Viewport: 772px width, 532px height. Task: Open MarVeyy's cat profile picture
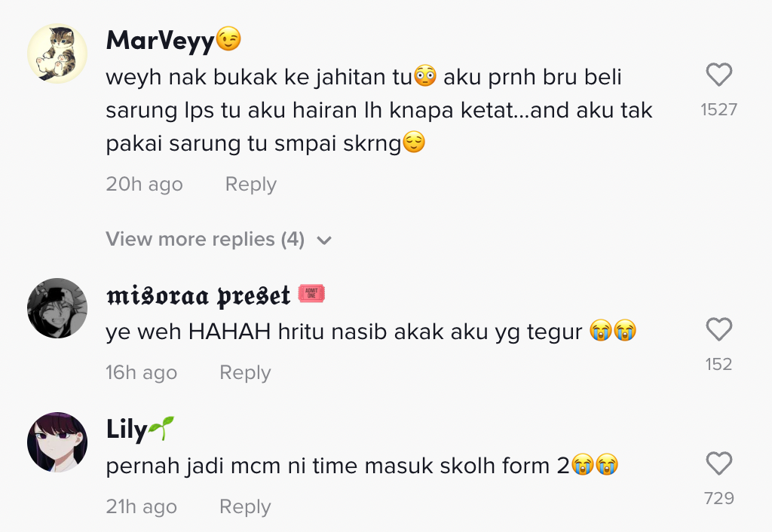point(57,54)
